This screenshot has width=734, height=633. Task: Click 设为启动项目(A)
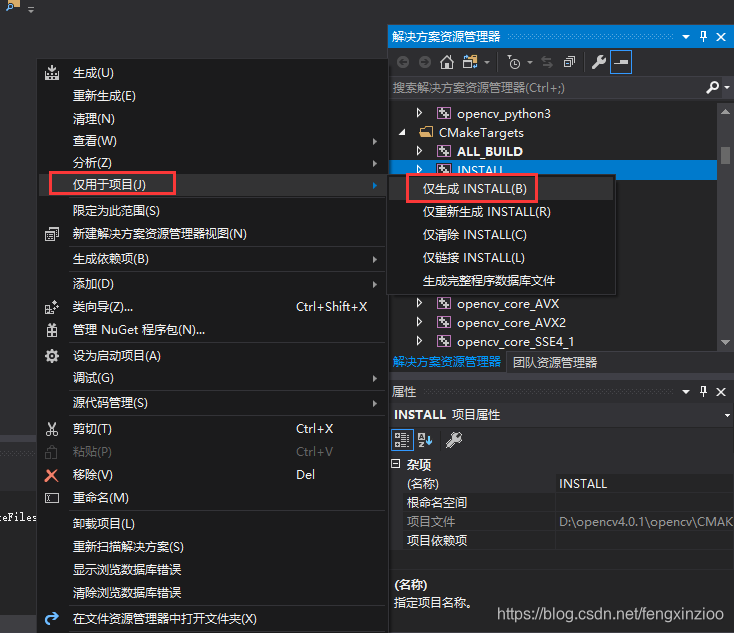(213, 356)
